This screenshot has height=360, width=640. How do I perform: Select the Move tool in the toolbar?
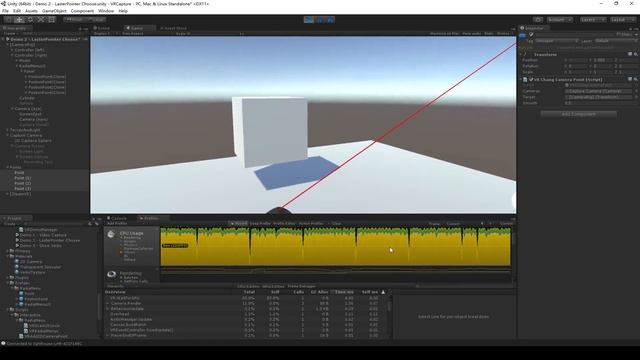coord(19,20)
